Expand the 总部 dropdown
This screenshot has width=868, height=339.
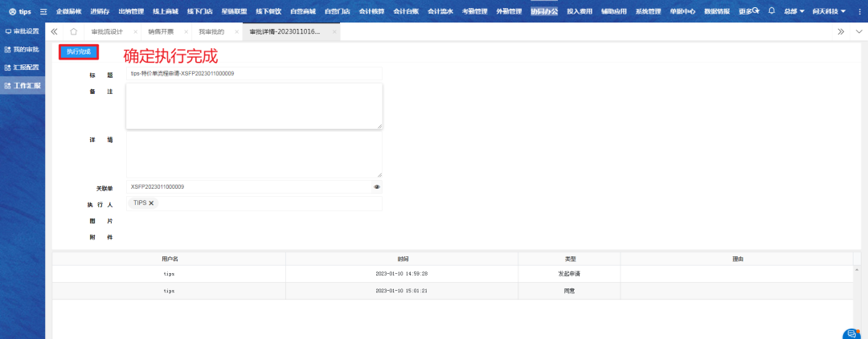click(794, 11)
